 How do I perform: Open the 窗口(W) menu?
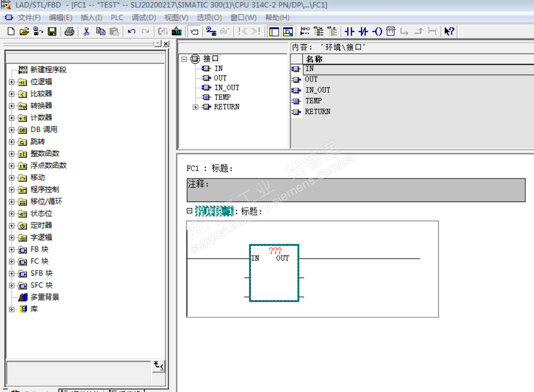[243, 18]
